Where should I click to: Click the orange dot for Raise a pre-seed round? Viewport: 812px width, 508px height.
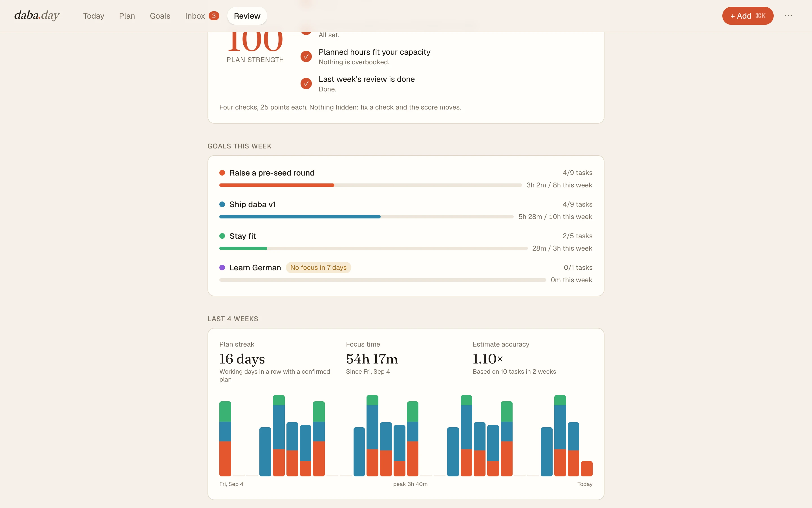[222, 173]
